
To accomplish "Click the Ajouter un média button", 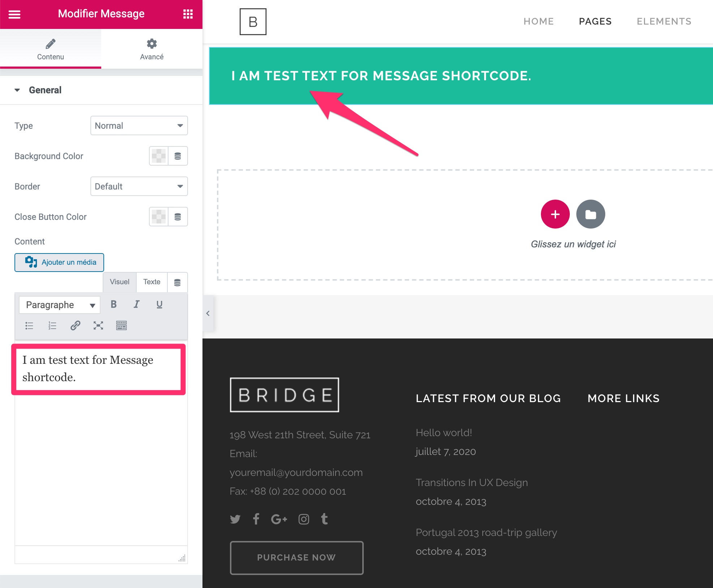I will (x=59, y=262).
